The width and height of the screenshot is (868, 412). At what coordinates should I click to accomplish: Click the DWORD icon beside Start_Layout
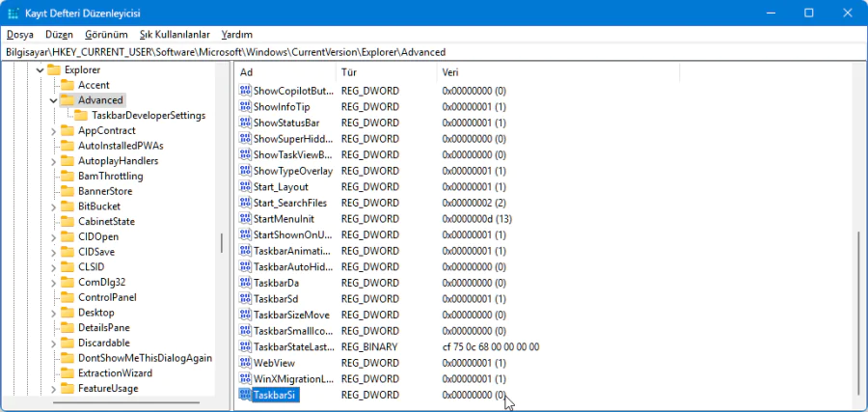pos(245,187)
